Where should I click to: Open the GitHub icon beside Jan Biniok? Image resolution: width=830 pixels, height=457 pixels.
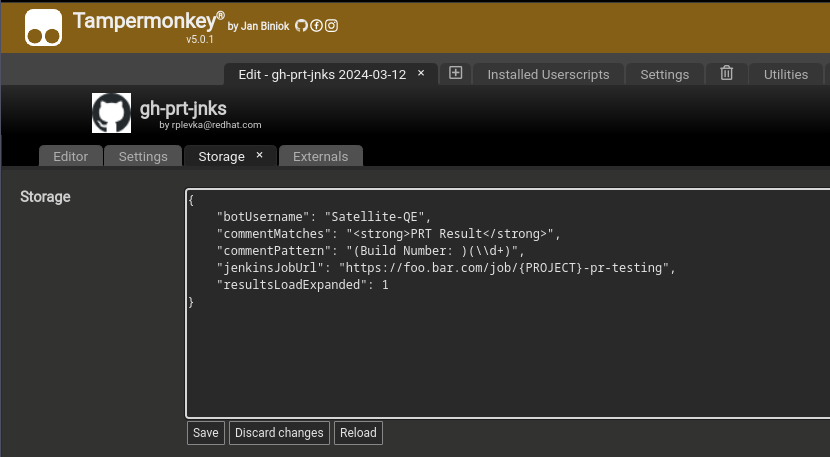click(x=301, y=25)
